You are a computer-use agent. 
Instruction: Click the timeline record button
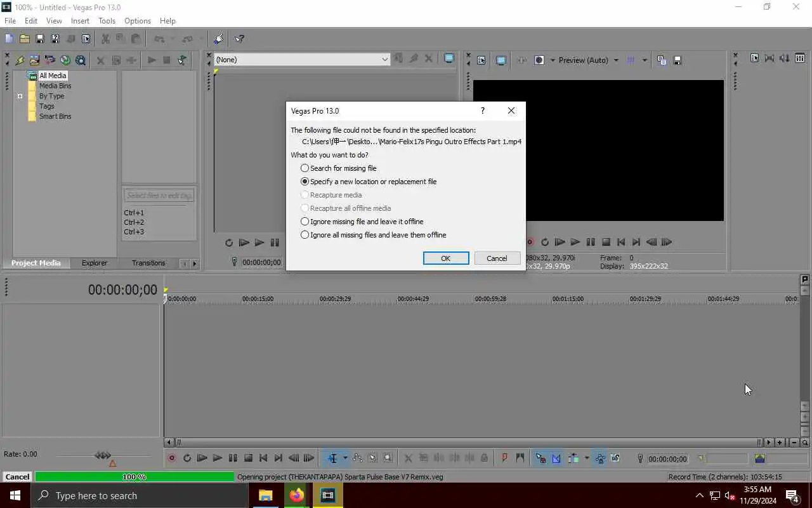pos(171,458)
